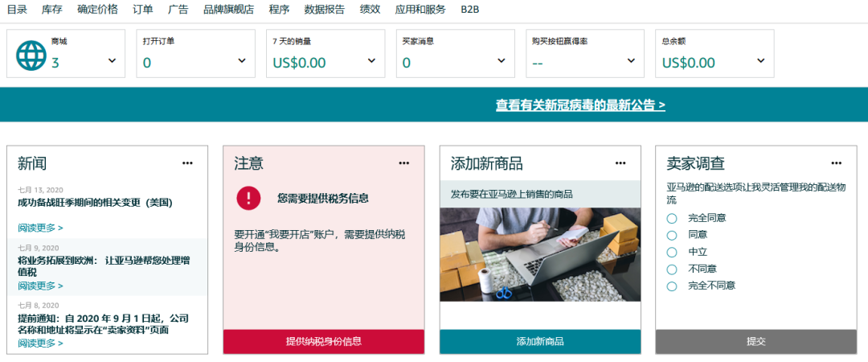
Task: Expand the 买家消息 dropdown
Action: (x=502, y=61)
